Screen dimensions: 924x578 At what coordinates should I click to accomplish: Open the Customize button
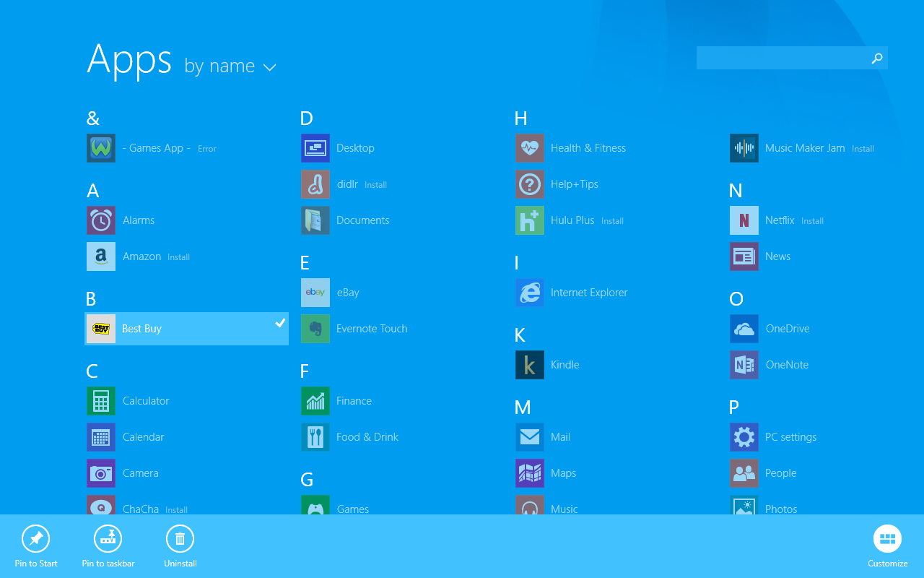click(x=888, y=546)
